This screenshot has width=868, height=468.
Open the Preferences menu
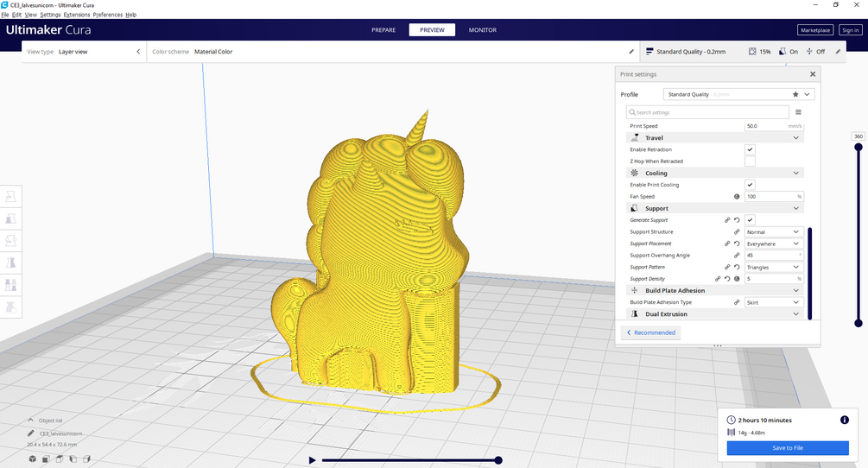(x=107, y=15)
